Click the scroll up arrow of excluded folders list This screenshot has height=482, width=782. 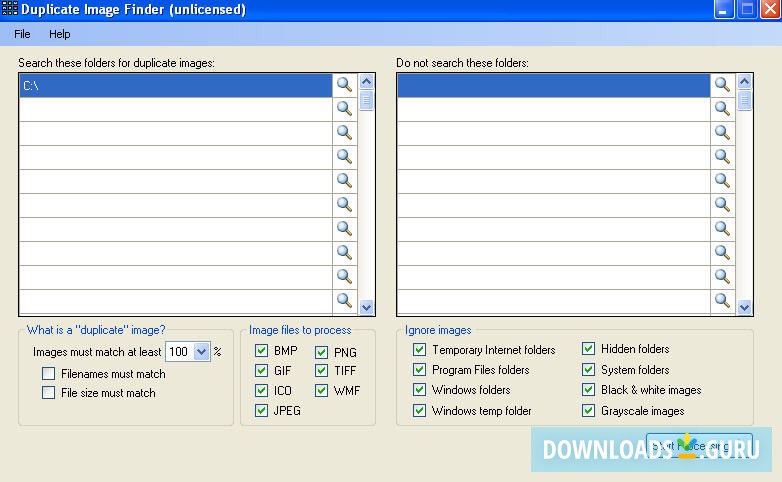click(x=744, y=81)
